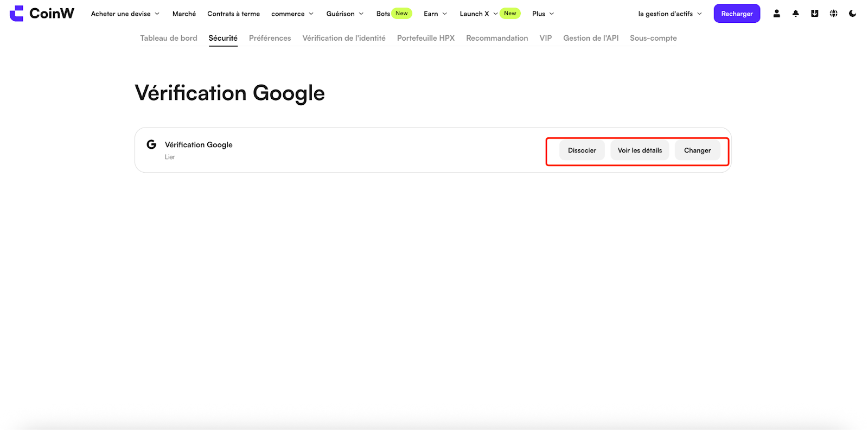The image size is (868, 430).
Task: Open the Portefeuille HPX tab
Action: (426, 38)
